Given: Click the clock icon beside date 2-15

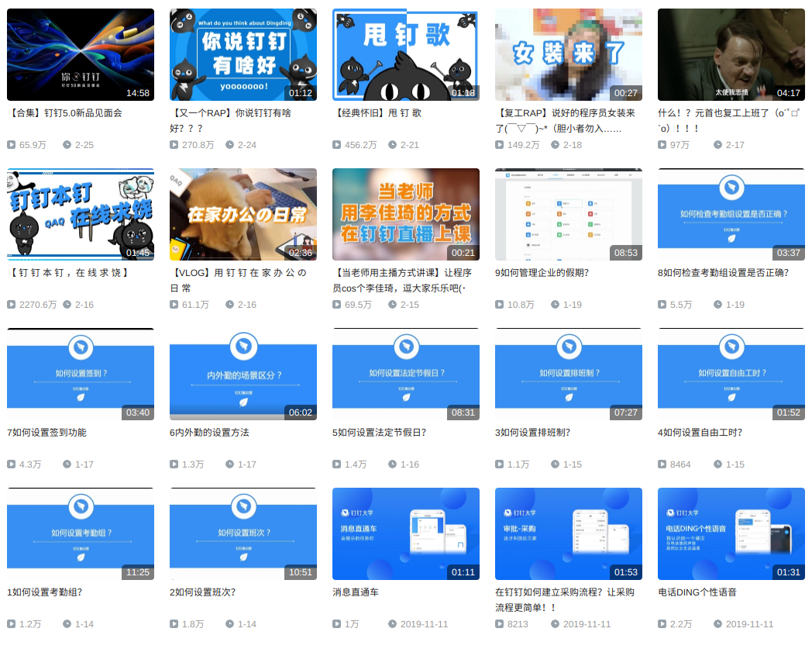Looking at the screenshot, I should [x=393, y=304].
